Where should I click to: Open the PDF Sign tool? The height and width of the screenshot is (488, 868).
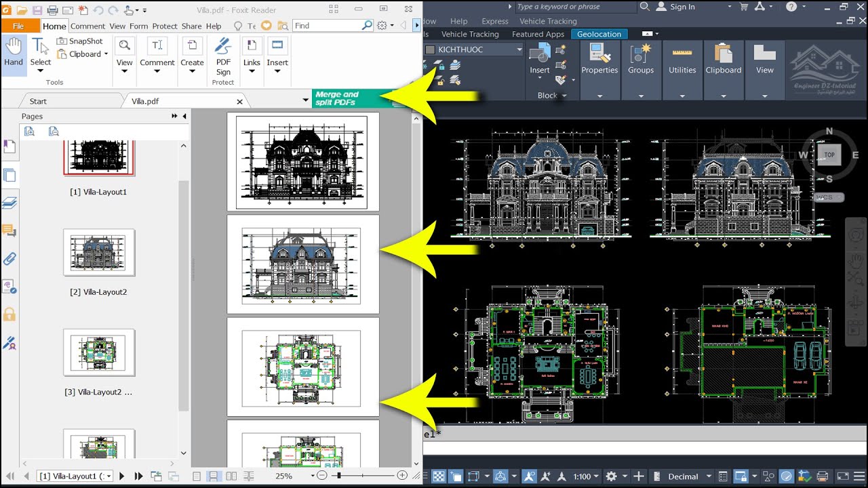(x=223, y=56)
